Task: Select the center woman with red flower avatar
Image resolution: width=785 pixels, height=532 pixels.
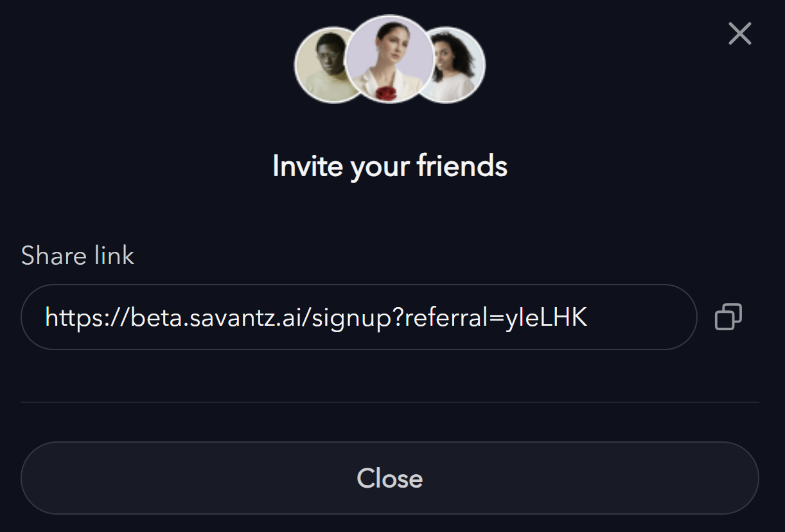Action: (x=389, y=59)
